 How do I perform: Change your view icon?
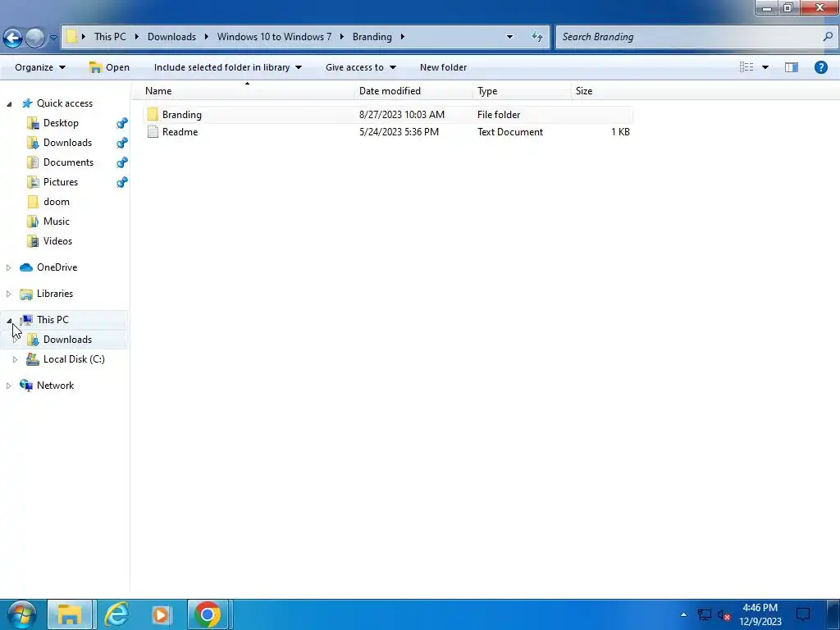(x=746, y=67)
